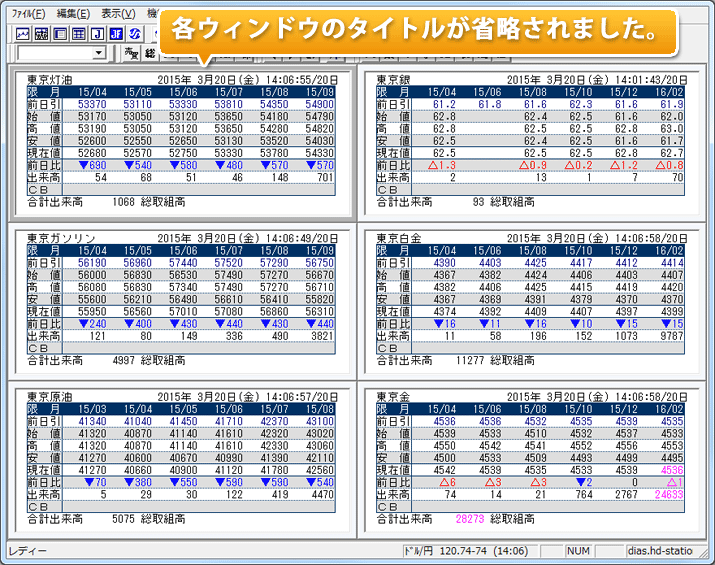
Task: Click the list view toolbar icon
Action: [x=60, y=33]
